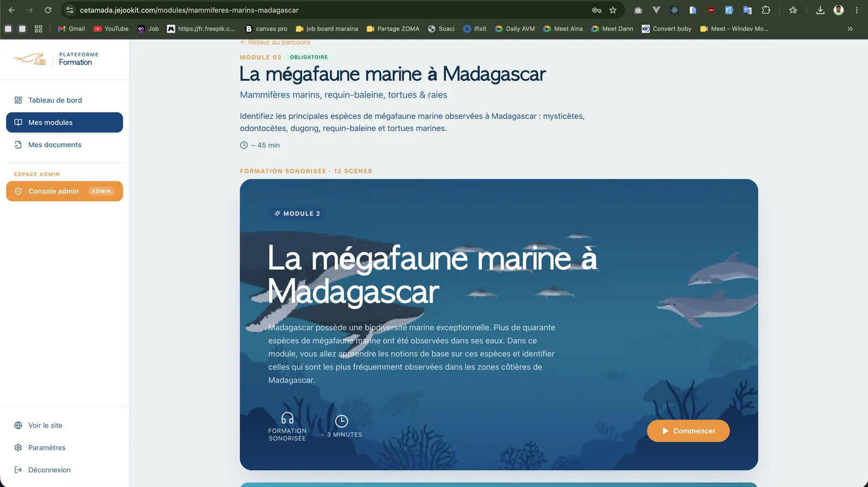The image size is (868, 487).
Task: Click the globe icon beside Voir le site
Action: [18, 426]
